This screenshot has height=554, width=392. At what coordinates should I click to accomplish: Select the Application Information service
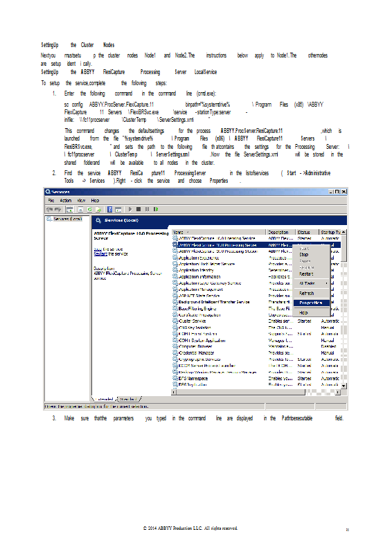256,276
